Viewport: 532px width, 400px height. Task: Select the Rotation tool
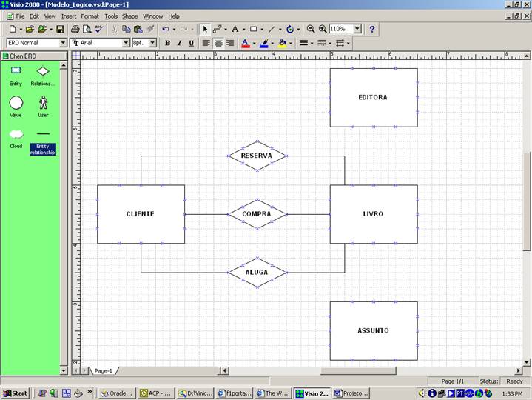coord(290,29)
